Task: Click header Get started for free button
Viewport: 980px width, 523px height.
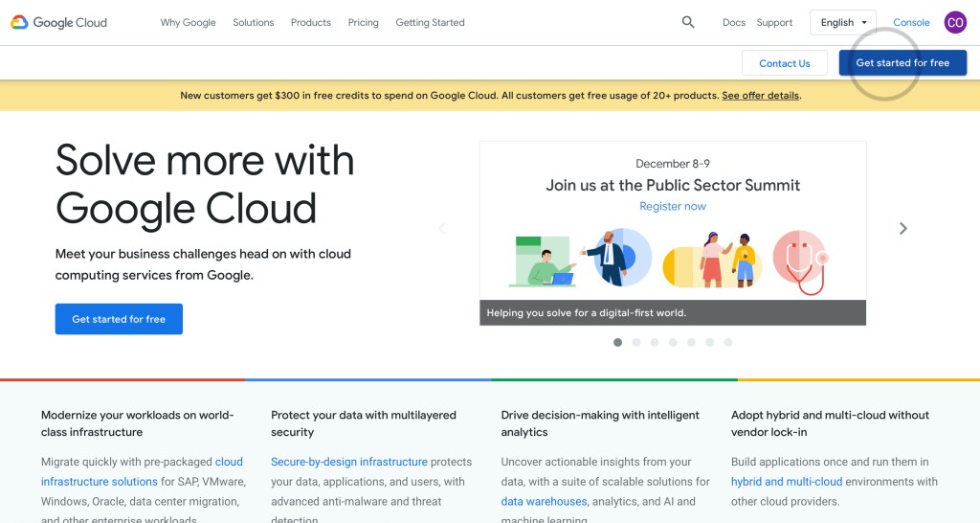Action: pos(902,63)
